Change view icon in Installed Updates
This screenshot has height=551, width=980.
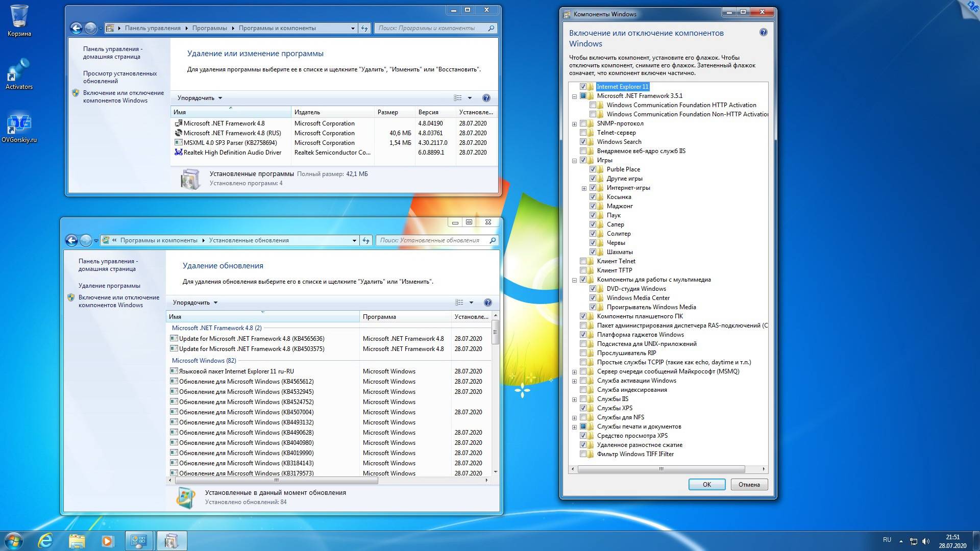459,303
